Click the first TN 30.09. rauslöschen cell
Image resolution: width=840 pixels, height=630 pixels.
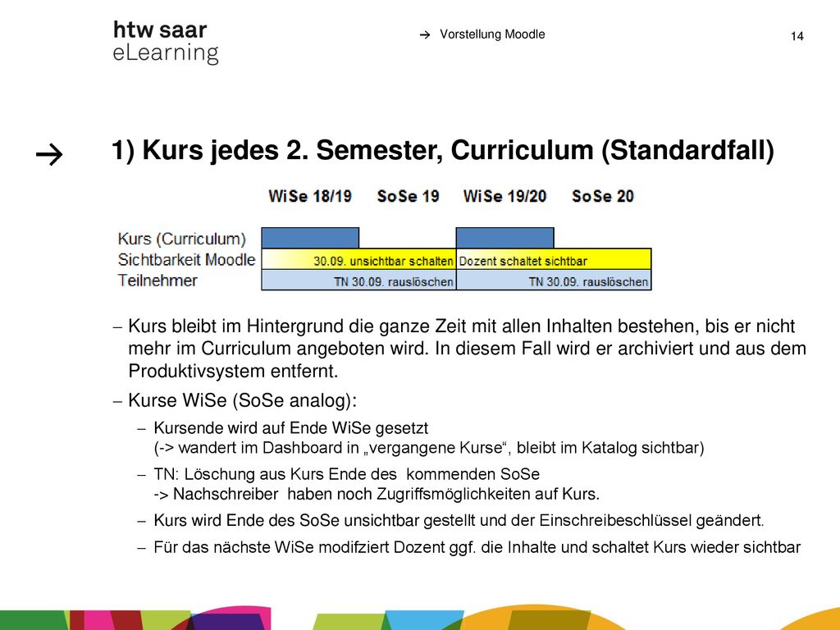(359, 281)
